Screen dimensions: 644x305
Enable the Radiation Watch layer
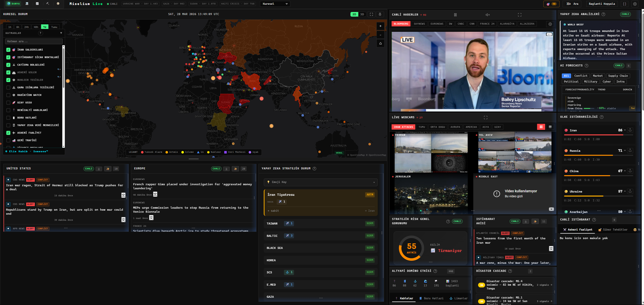(8, 95)
